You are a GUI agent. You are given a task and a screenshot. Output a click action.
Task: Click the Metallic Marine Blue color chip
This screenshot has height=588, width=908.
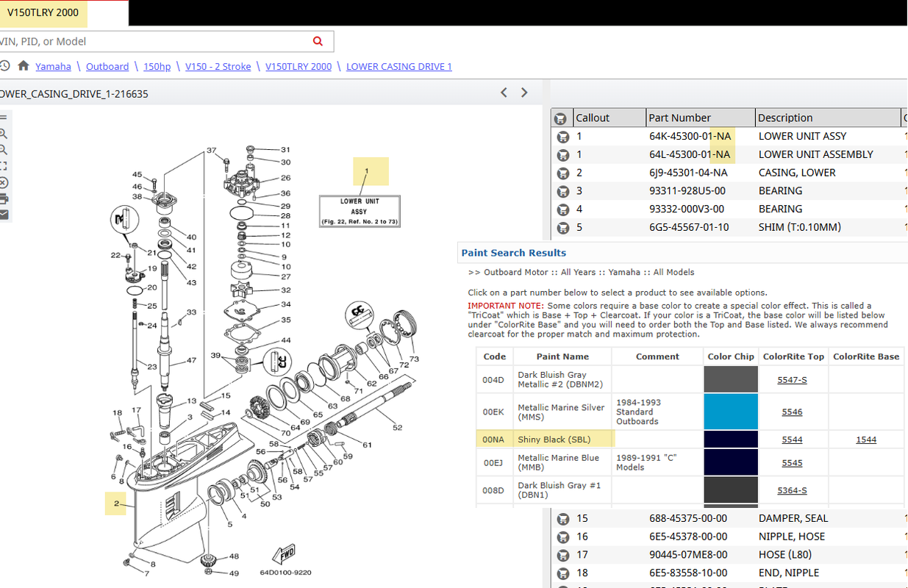(731, 462)
